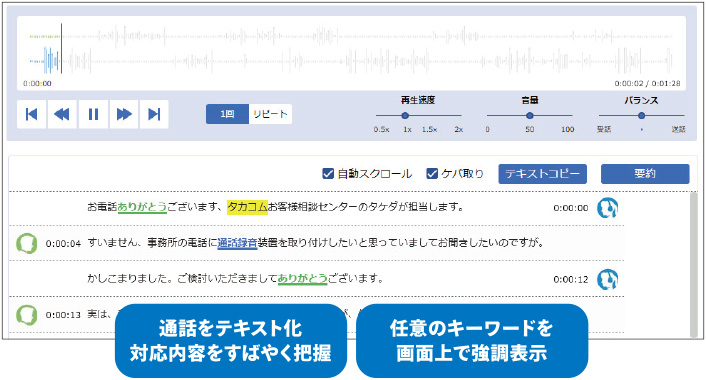Click the 送話 balance label
This screenshot has height=380, width=706.
(x=678, y=129)
